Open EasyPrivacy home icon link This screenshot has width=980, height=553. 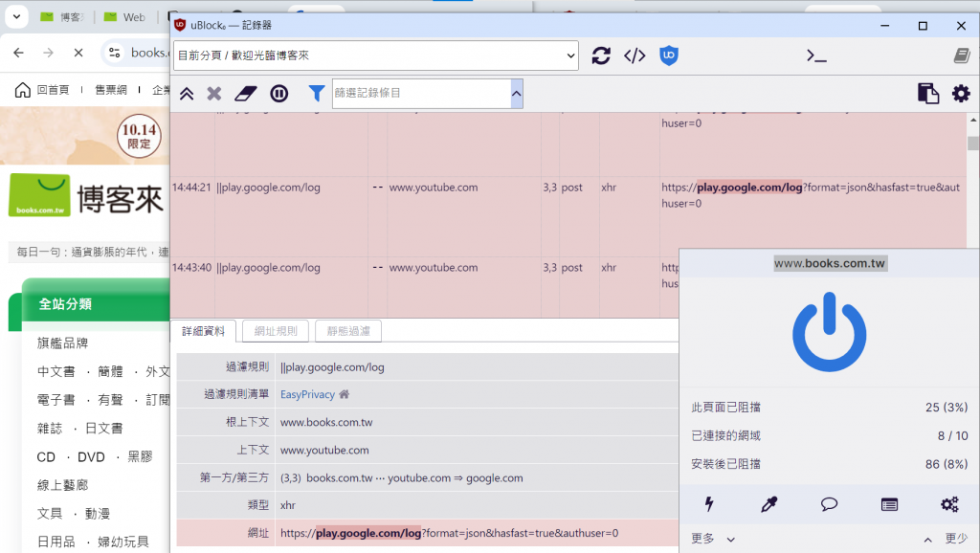coord(345,394)
